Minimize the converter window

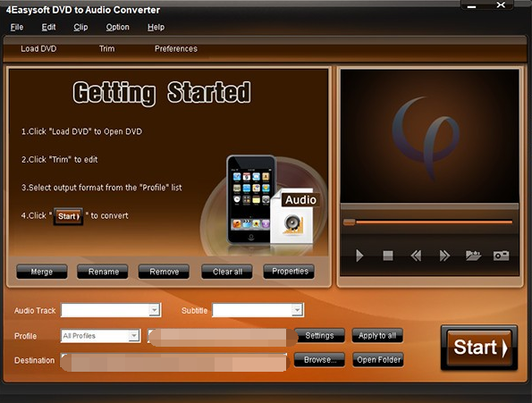[471, 6]
